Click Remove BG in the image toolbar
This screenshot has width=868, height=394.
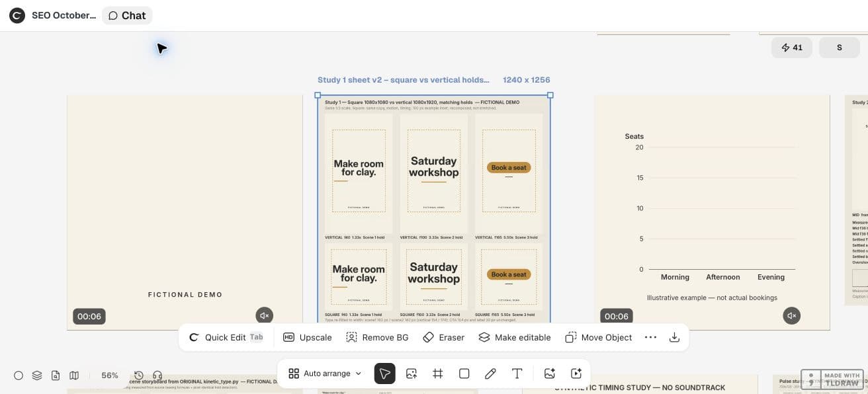click(x=377, y=337)
